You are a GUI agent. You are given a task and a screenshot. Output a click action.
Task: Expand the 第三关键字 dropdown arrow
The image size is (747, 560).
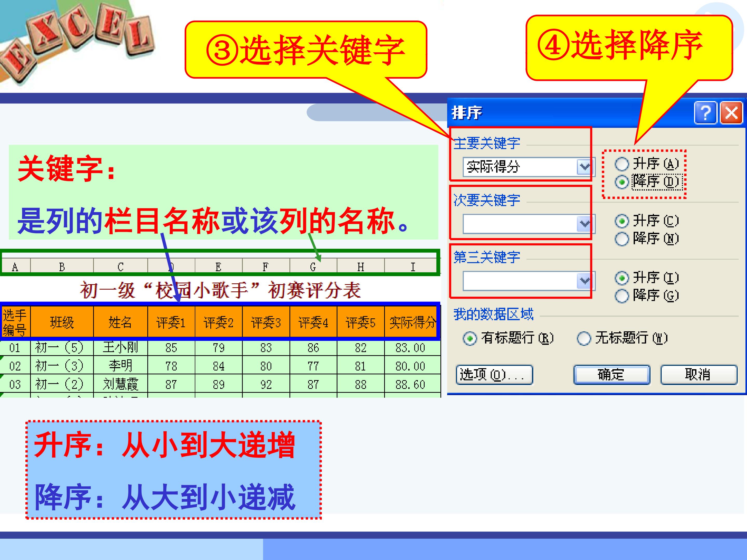[x=585, y=281]
